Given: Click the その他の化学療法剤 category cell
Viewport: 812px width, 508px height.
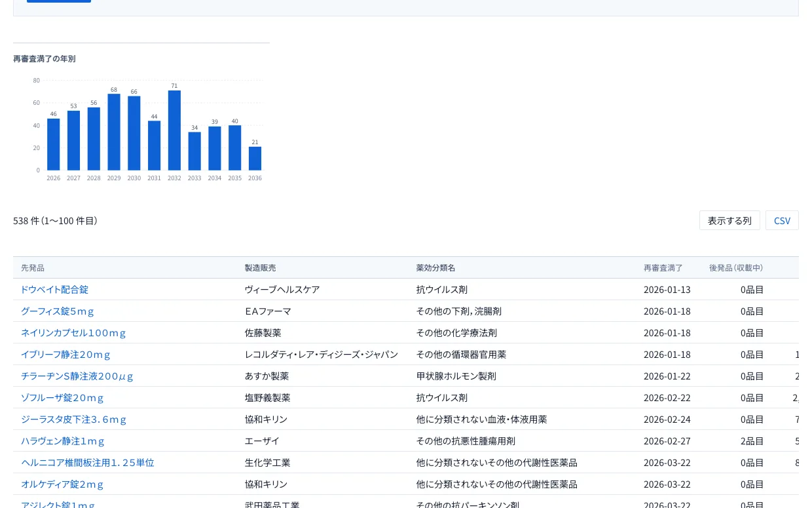Looking at the screenshot, I should [456, 332].
